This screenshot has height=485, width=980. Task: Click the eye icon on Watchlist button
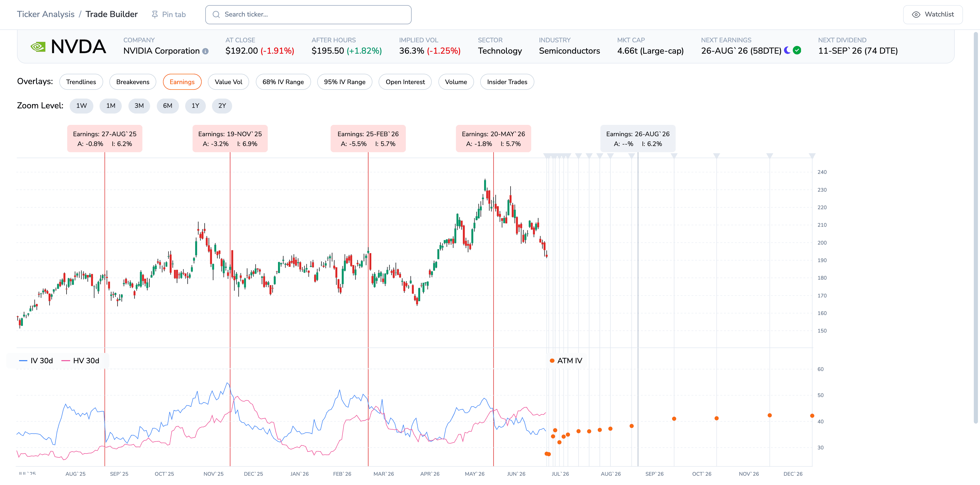(x=916, y=14)
